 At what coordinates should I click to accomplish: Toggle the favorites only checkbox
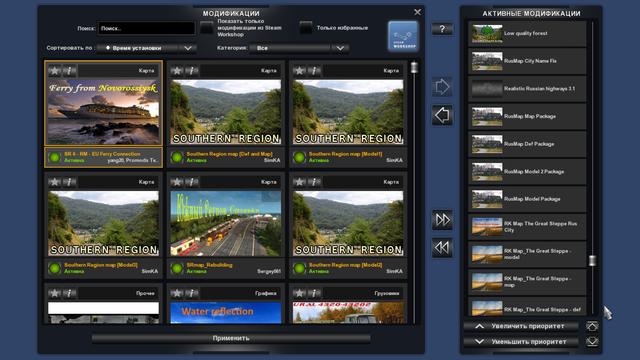pyautogui.click(x=306, y=28)
